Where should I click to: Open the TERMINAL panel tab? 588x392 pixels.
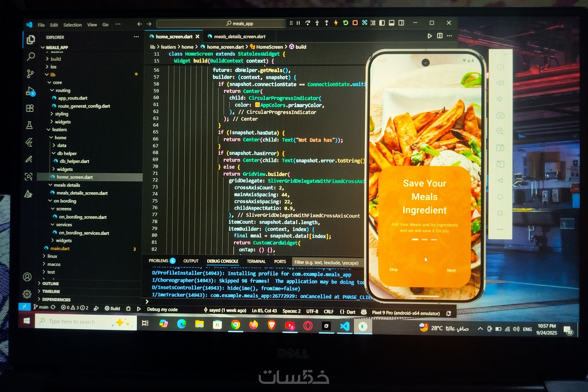pos(256,261)
